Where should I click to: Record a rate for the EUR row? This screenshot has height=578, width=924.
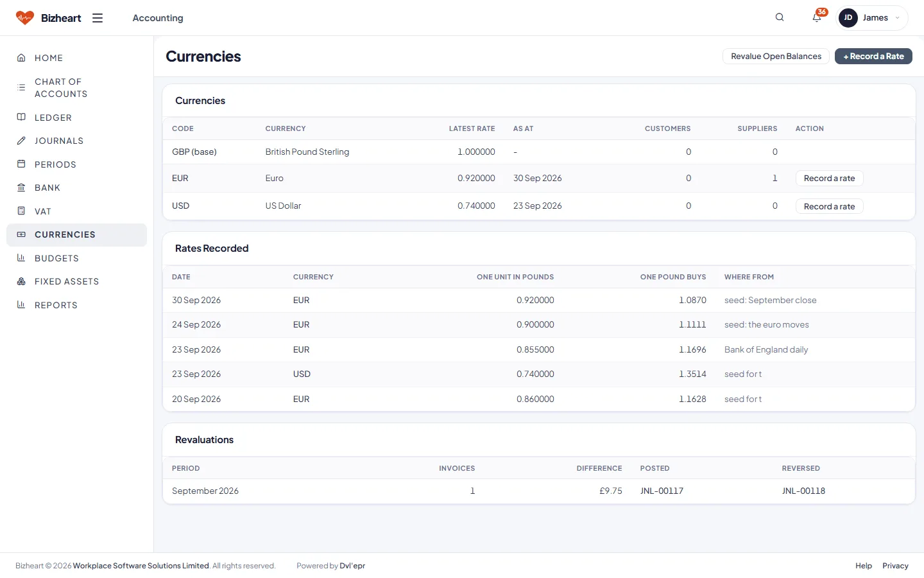[x=829, y=179]
